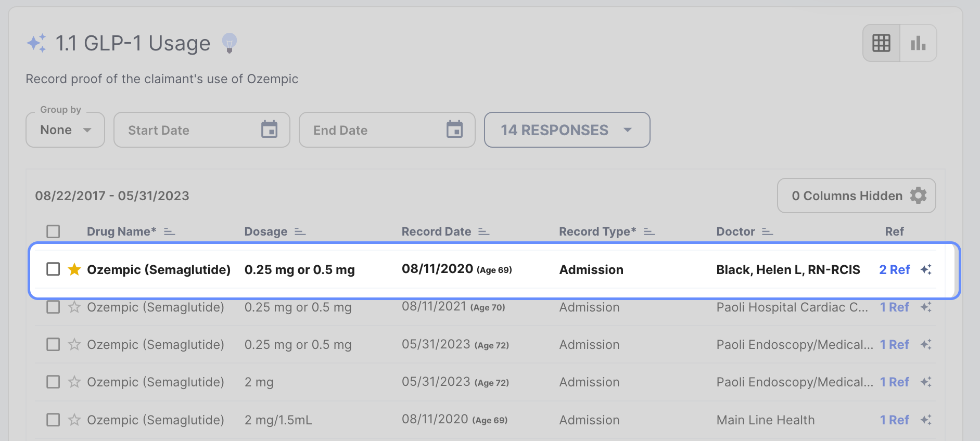The width and height of the screenshot is (980, 441).
Task: Open the Group by None dropdown
Action: [66, 129]
